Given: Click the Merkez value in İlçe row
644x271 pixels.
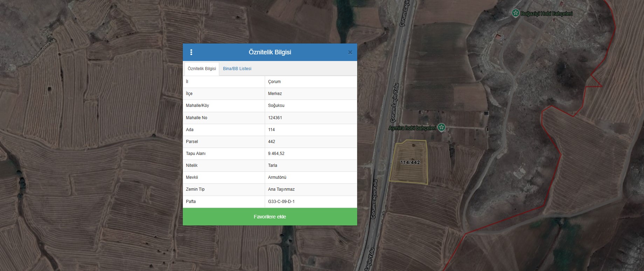Looking at the screenshot, I should point(275,94).
